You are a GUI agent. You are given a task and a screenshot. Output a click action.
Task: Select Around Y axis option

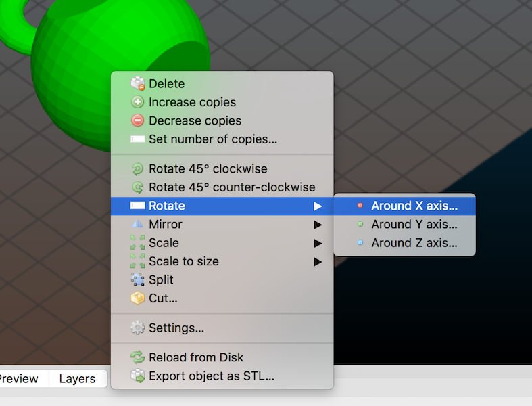coord(414,224)
